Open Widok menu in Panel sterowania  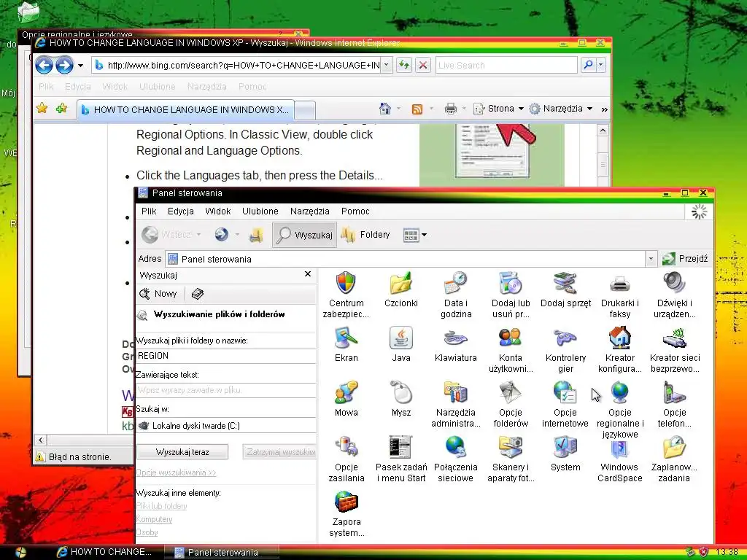point(217,211)
